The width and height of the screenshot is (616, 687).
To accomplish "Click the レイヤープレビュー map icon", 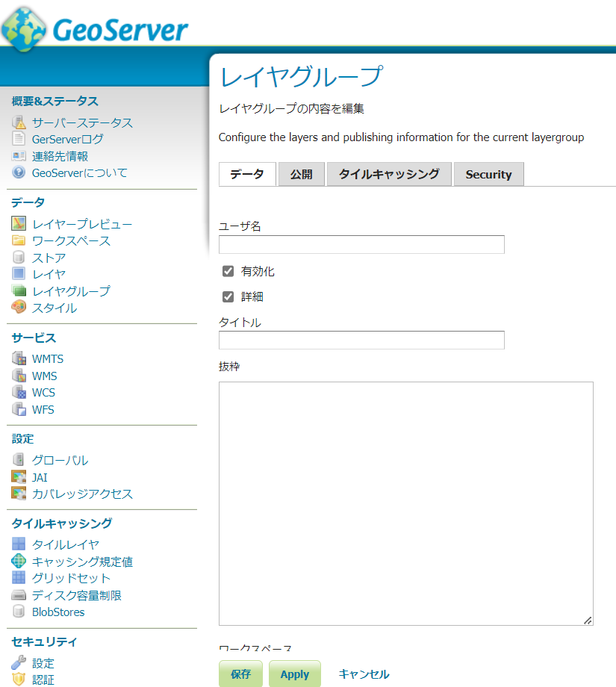I will pos(19,223).
